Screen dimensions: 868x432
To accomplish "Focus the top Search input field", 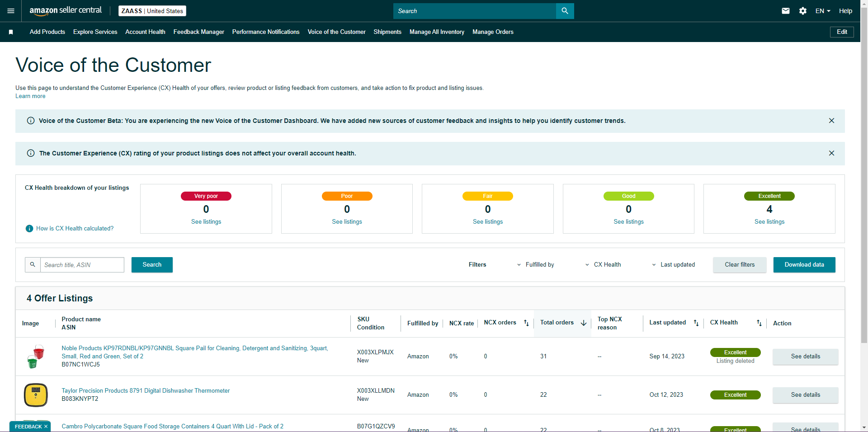I will (475, 11).
